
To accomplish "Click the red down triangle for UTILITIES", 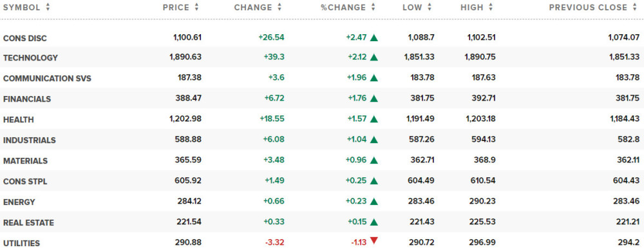I will tap(374, 241).
